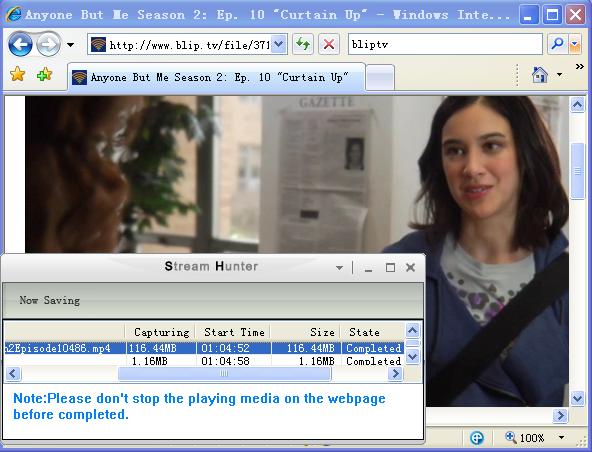Click download list scroll left arrow
The width and height of the screenshot is (592, 452).
coord(13,374)
